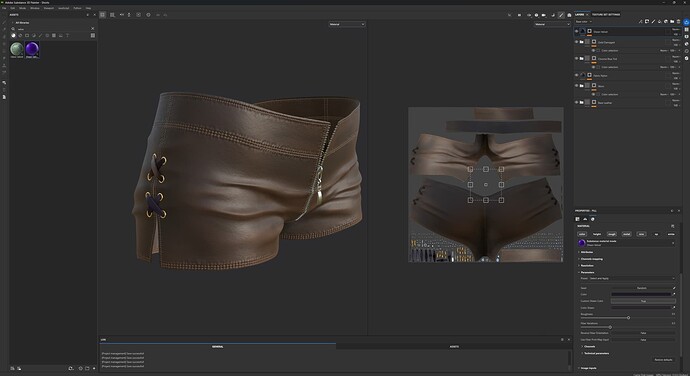
Task: Click the Restore defaults button
Action: pyautogui.click(x=663, y=360)
